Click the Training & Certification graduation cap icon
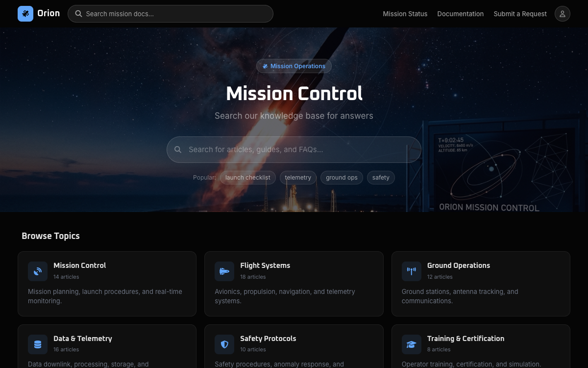 point(412,344)
